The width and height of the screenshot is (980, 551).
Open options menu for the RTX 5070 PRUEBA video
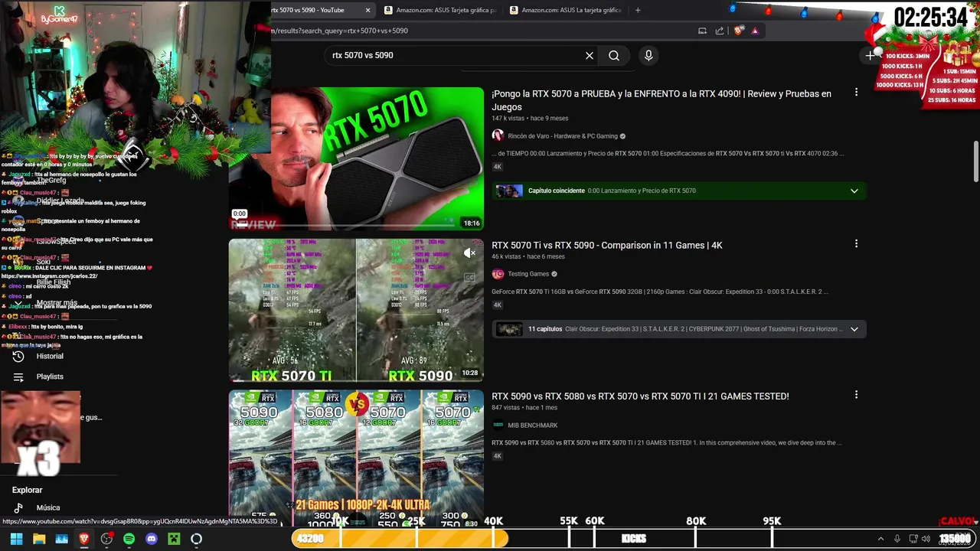click(856, 92)
